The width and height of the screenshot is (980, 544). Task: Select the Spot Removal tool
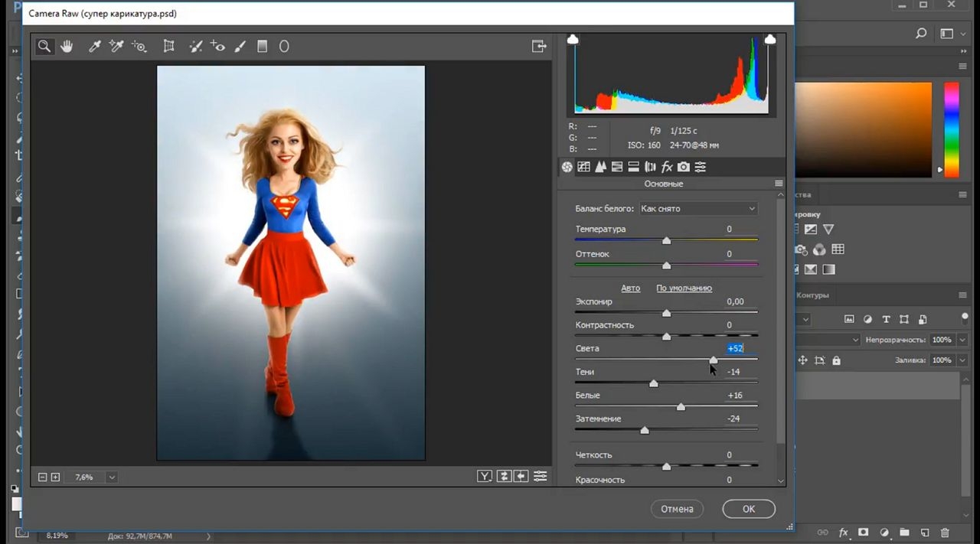(x=196, y=47)
